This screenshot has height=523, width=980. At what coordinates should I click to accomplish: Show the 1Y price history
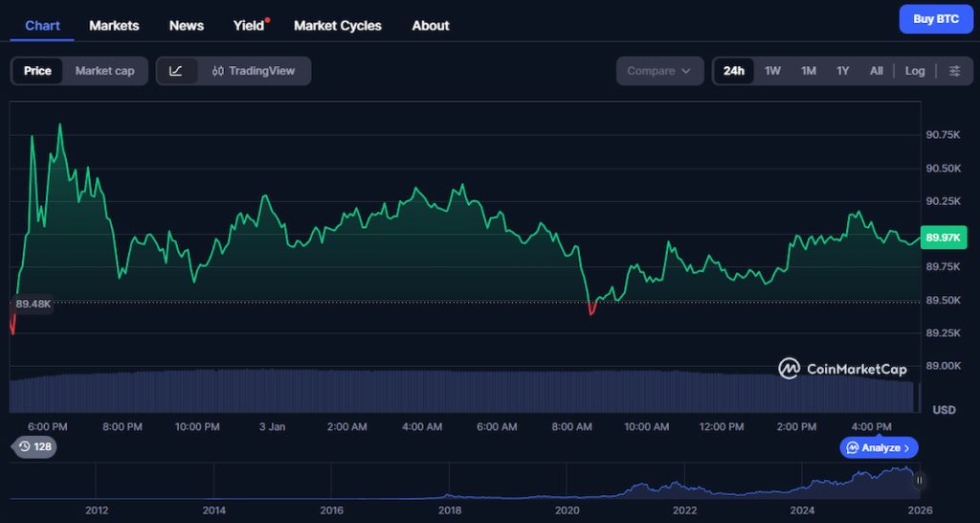(x=842, y=71)
